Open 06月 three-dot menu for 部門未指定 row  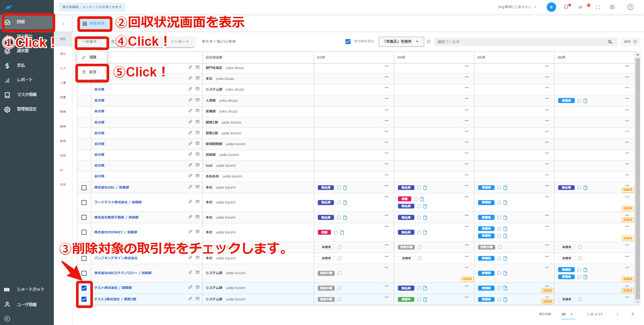pyautogui.click(x=627, y=66)
